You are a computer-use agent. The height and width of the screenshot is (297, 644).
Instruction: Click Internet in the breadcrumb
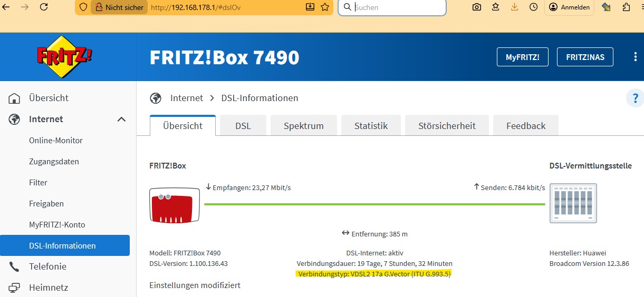click(187, 98)
